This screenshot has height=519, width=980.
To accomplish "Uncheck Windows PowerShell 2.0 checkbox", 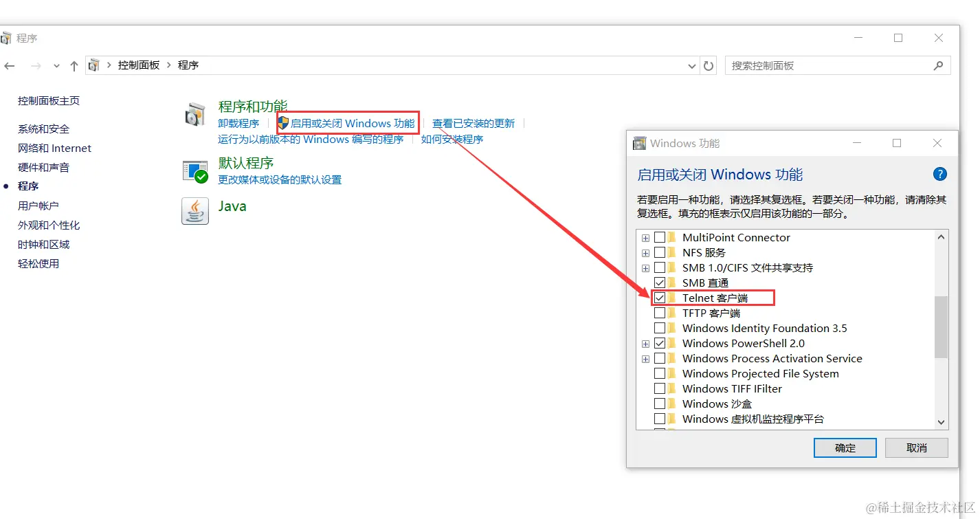I will click(660, 343).
